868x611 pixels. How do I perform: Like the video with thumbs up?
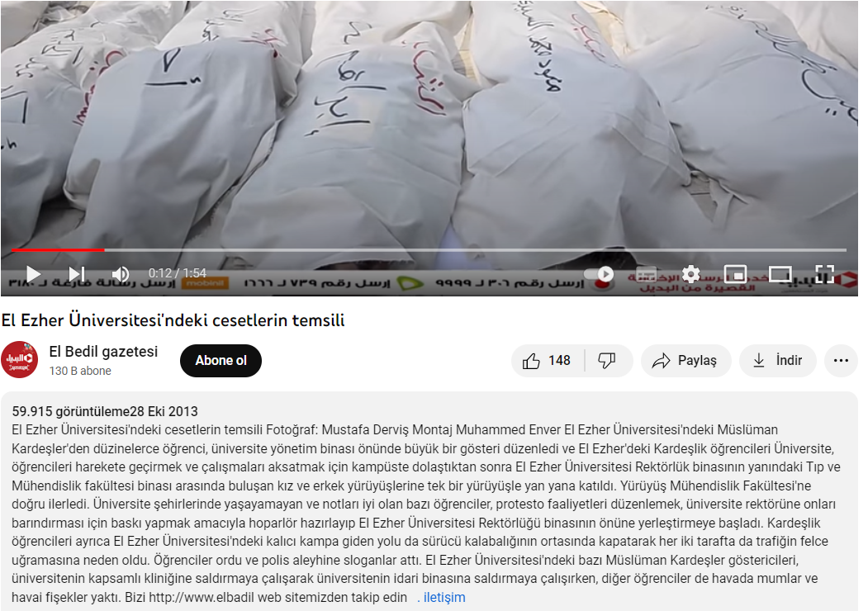[x=547, y=361]
